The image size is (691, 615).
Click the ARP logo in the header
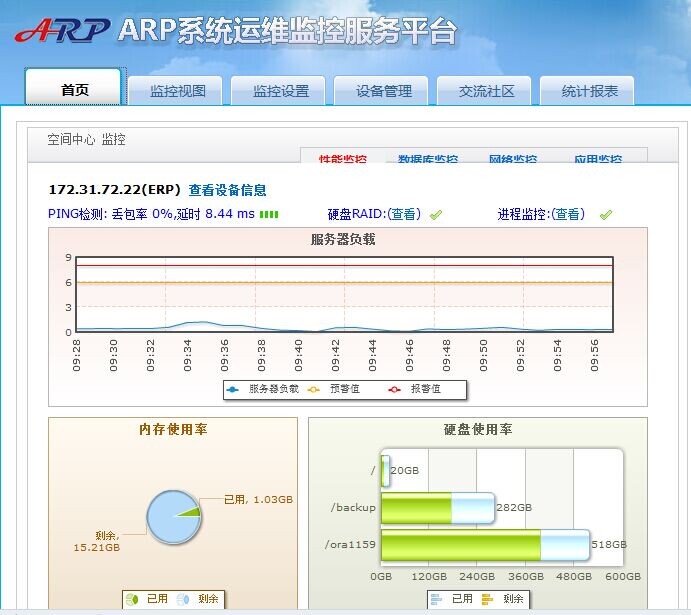[x=61, y=31]
